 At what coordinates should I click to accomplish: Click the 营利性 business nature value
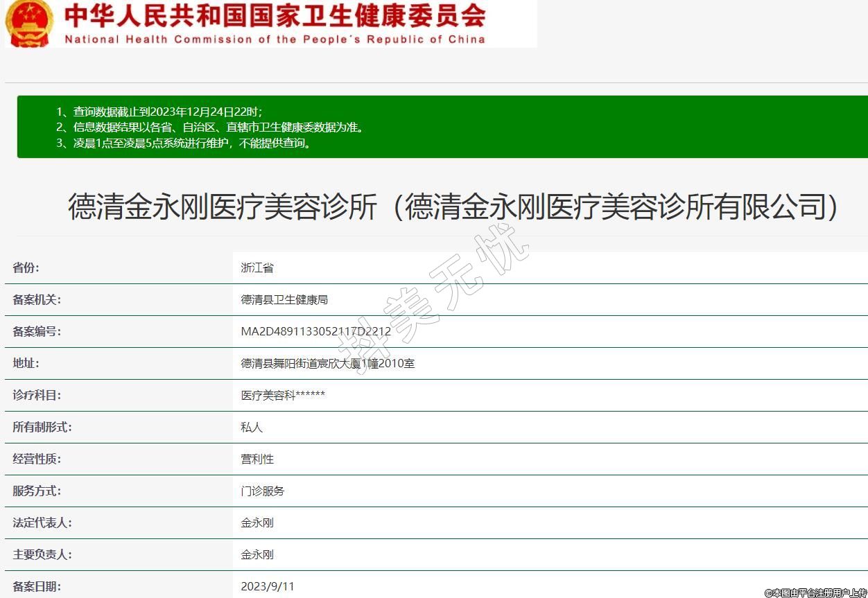point(257,459)
